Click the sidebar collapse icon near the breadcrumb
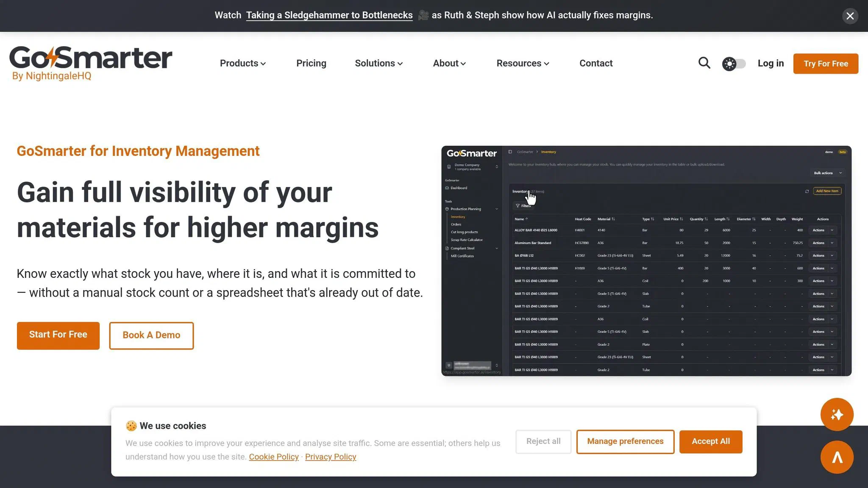This screenshot has width=868, height=488. (x=510, y=152)
